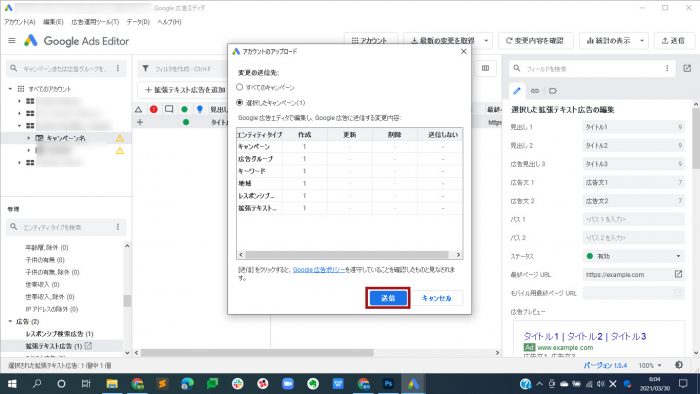Open the Windows Start menu
Screen dimensions: 700x394
pyautogui.click(x=12, y=384)
